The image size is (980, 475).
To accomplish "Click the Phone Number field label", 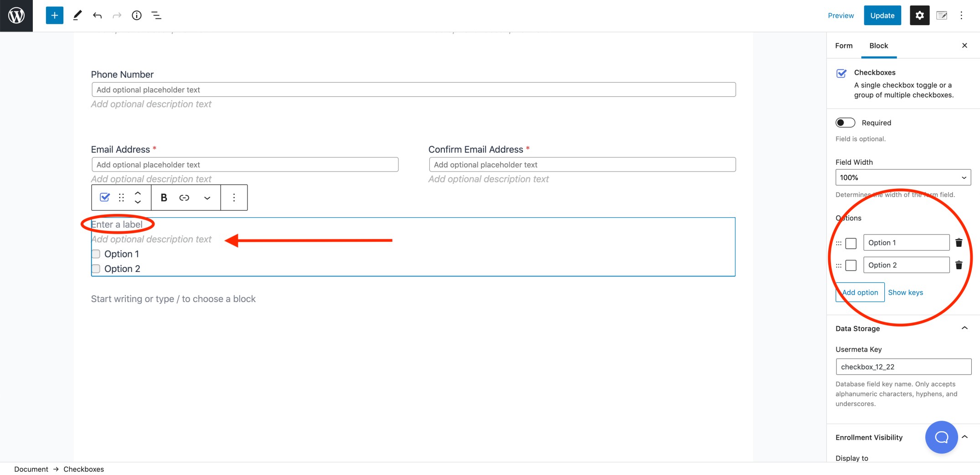I will (x=122, y=74).
